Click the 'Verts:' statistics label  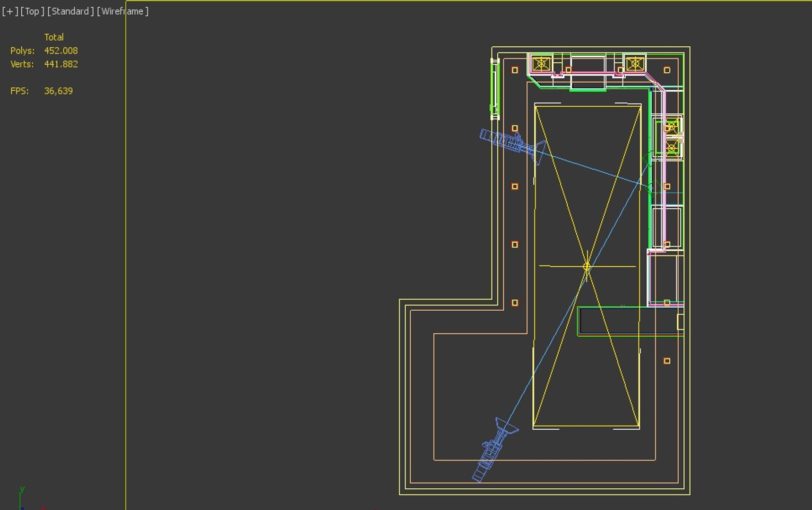(22, 64)
